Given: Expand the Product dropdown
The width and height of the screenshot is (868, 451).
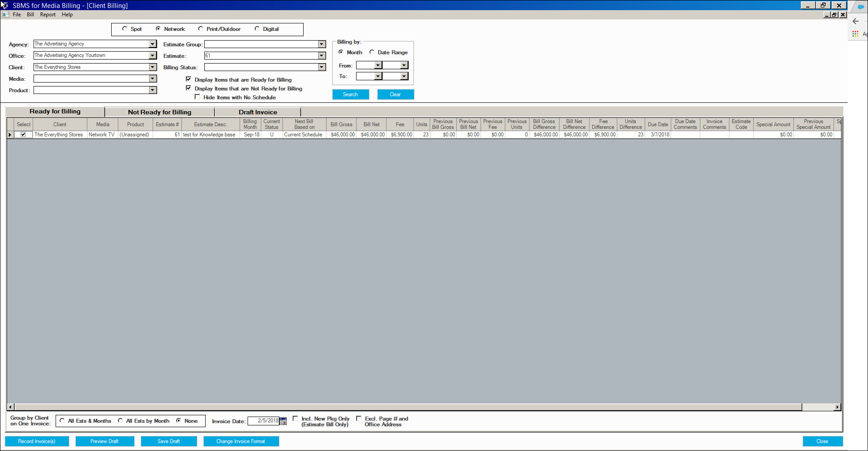Looking at the screenshot, I should (x=153, y=90).
